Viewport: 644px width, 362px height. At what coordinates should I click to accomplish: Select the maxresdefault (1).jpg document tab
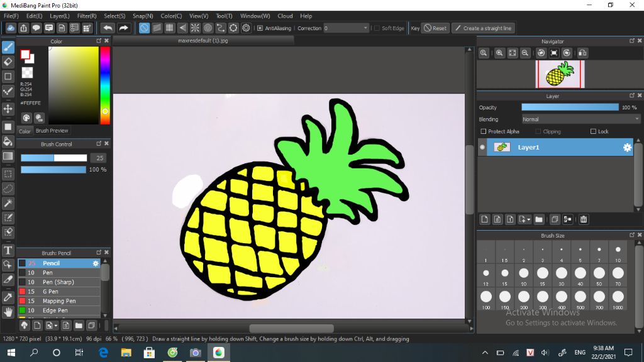(x=203, y=41)
